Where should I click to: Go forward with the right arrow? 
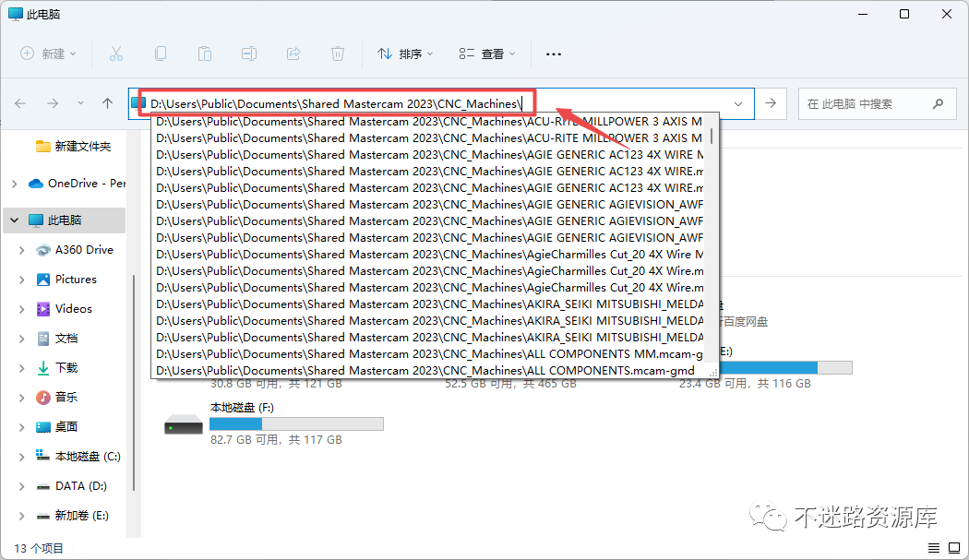point(53,103)
